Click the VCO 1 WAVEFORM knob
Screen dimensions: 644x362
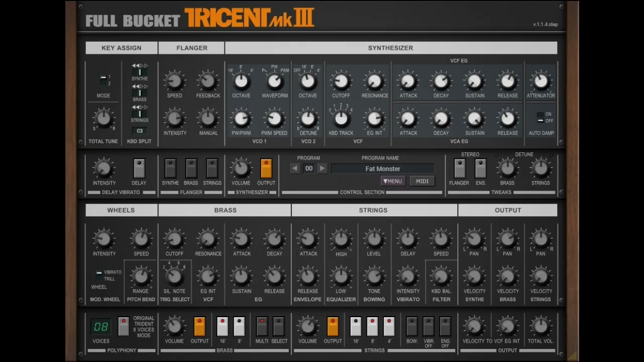coord(274,81)
